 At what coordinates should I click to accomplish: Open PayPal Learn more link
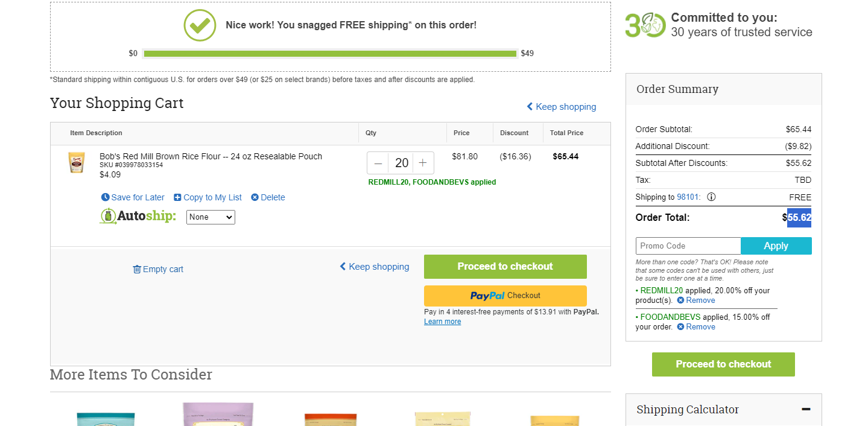(442, 322)
